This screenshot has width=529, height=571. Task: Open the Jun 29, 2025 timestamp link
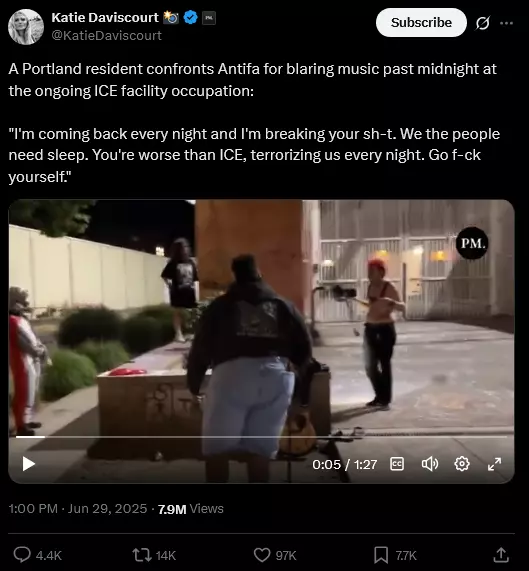[x=107, y=508]
